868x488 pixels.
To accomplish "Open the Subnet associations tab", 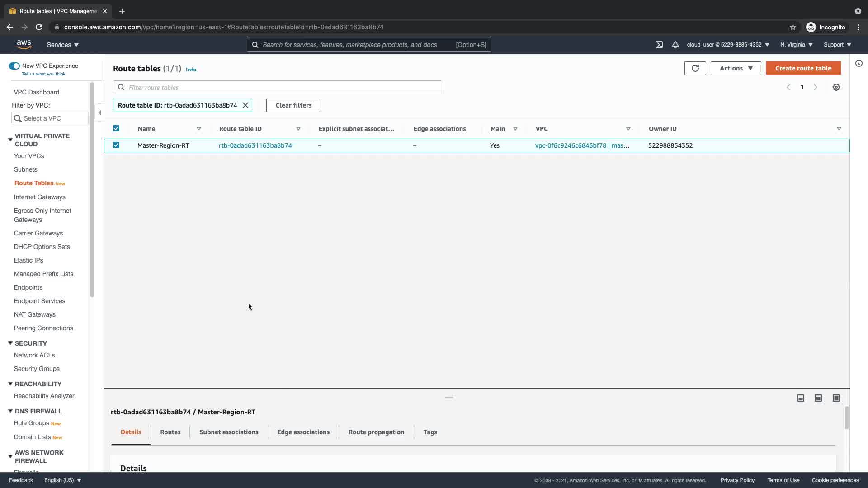I will click(229, 432).
